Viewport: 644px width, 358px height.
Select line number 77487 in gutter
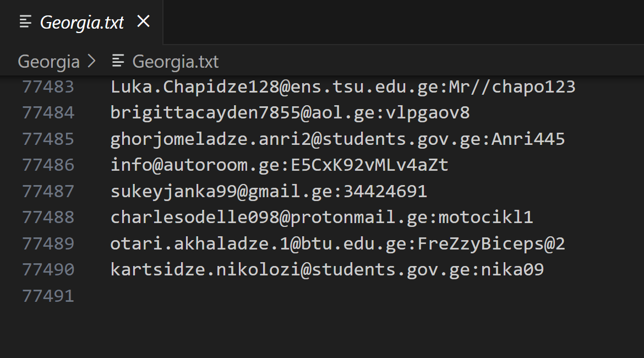(48, 191)
